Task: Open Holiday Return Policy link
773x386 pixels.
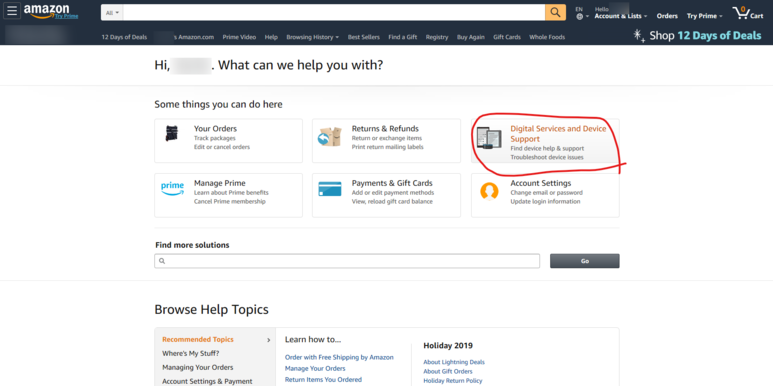Action: (x=453, y=381)
